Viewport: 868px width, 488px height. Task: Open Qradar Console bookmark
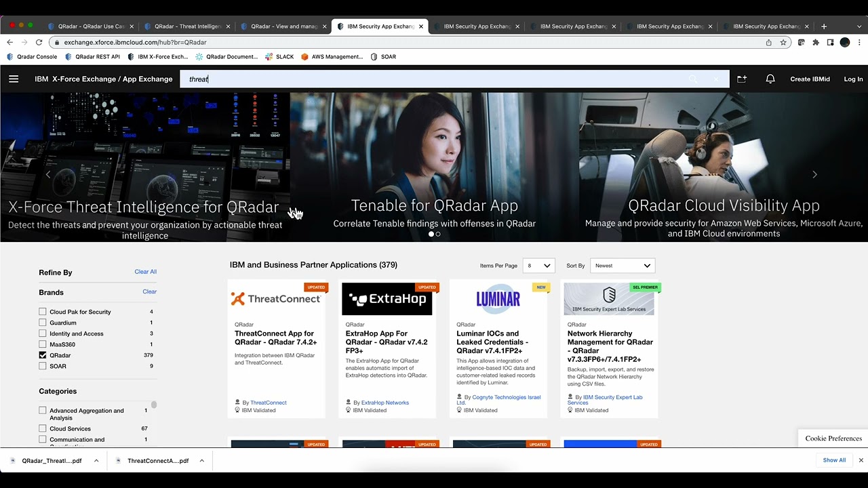(x=32, y=57)
